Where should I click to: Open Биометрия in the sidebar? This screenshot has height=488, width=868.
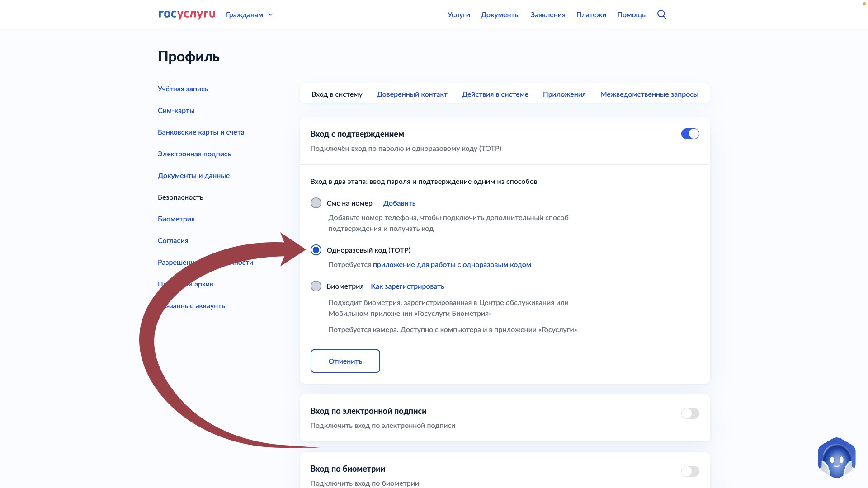176,219
